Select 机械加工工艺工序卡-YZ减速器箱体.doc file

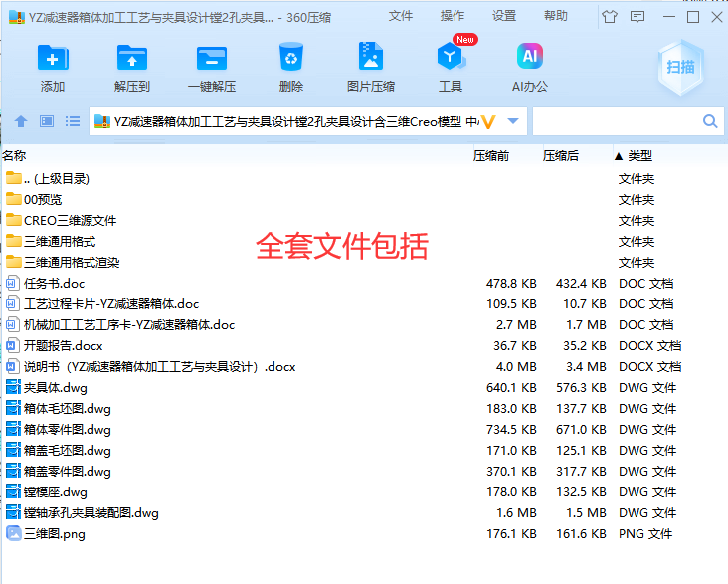click(120, 325)
